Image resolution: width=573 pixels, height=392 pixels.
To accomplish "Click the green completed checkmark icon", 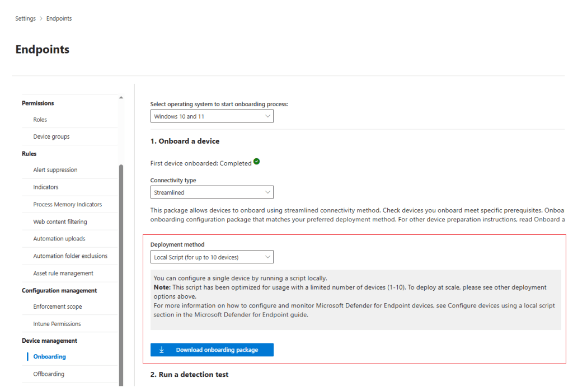I will [256, 161].
